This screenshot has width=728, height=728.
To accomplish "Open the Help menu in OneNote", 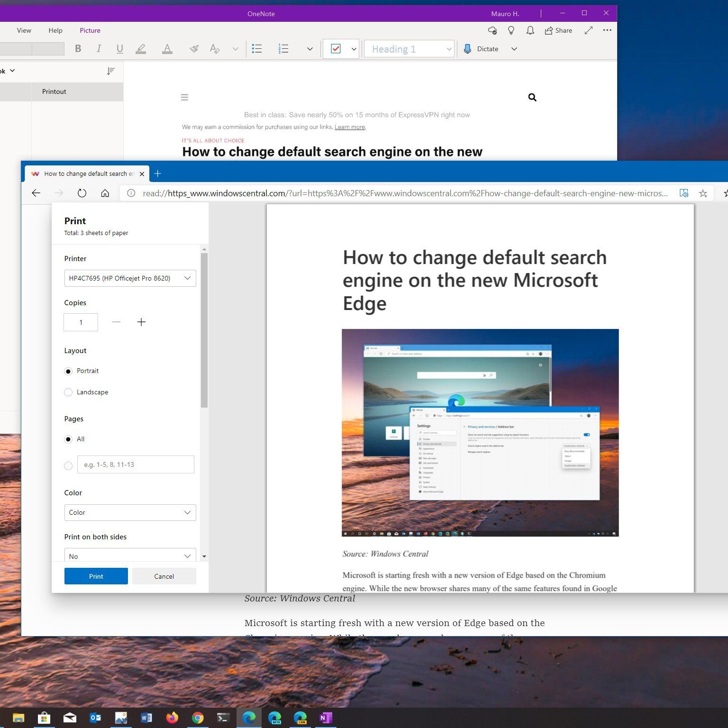I will pyautogui.click(x=55, y=30).
